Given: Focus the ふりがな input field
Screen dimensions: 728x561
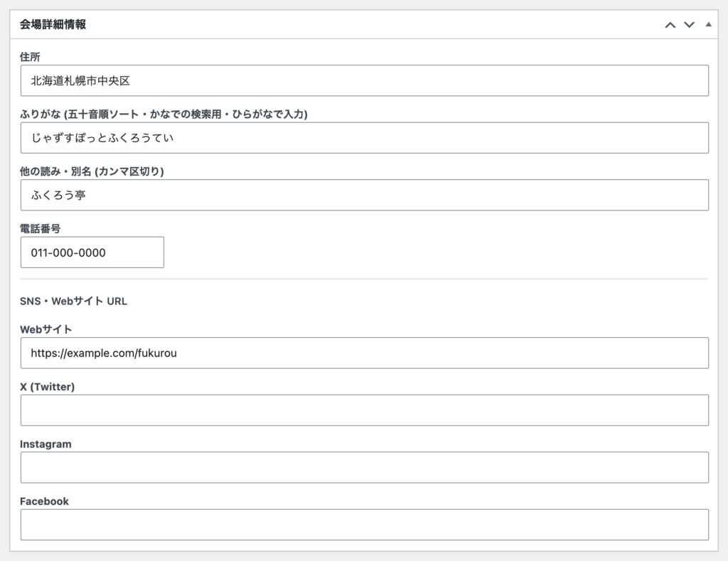Looking at the screenshot, I should (365, 138).
